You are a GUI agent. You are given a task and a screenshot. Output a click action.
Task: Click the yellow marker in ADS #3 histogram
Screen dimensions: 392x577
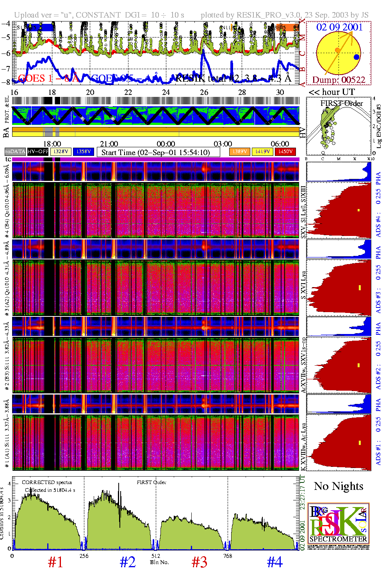tap(359, 288)
